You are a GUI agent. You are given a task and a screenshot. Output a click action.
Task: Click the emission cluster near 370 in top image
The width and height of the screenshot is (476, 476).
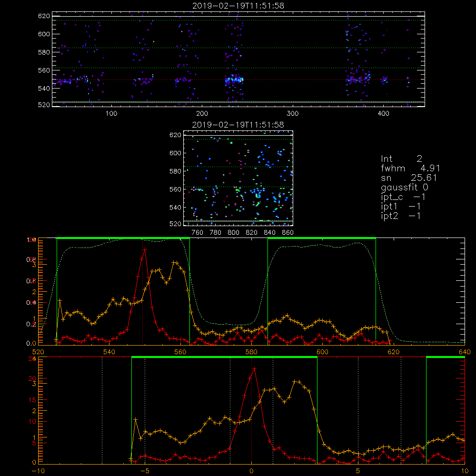point(358,79)
